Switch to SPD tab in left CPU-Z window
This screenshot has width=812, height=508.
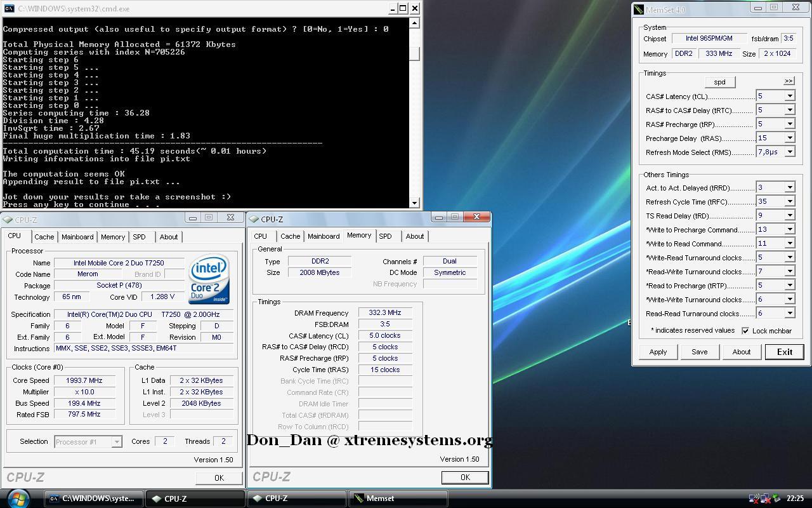click(139, 237)
